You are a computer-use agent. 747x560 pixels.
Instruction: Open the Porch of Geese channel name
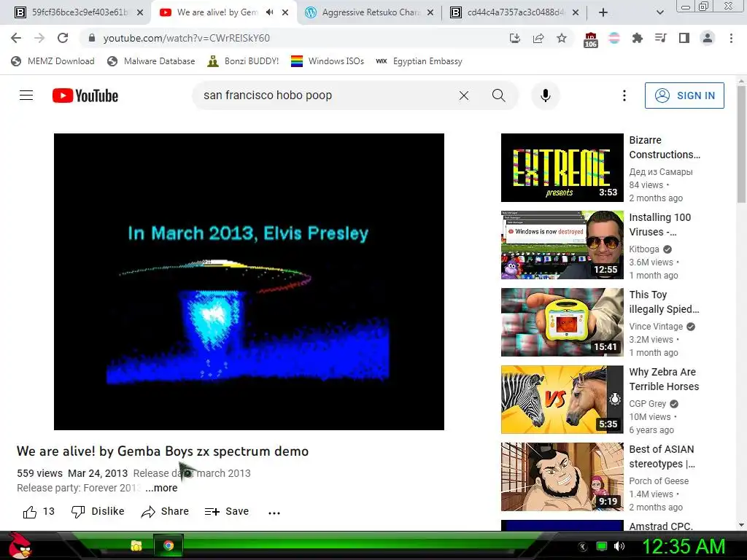[659, 481]
